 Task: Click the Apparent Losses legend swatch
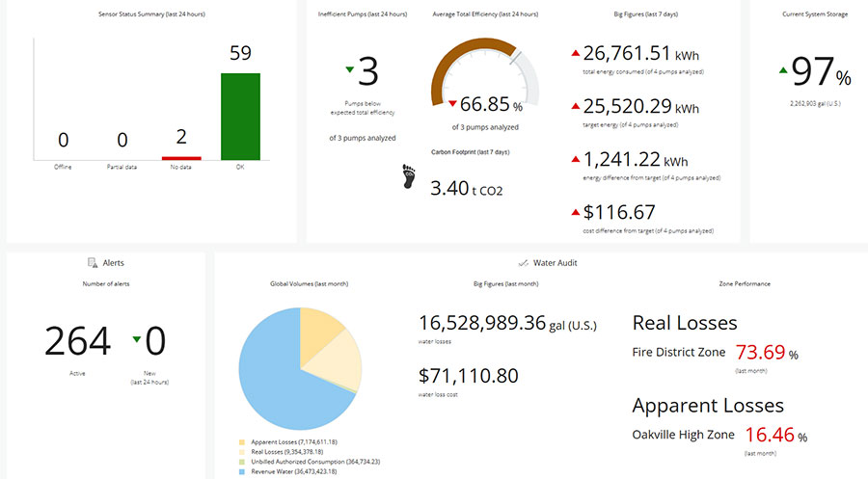pyautogui.click(x=242, y=440)
